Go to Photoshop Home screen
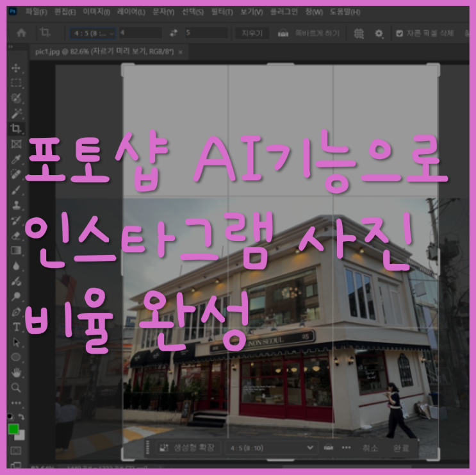 (21, 33)
